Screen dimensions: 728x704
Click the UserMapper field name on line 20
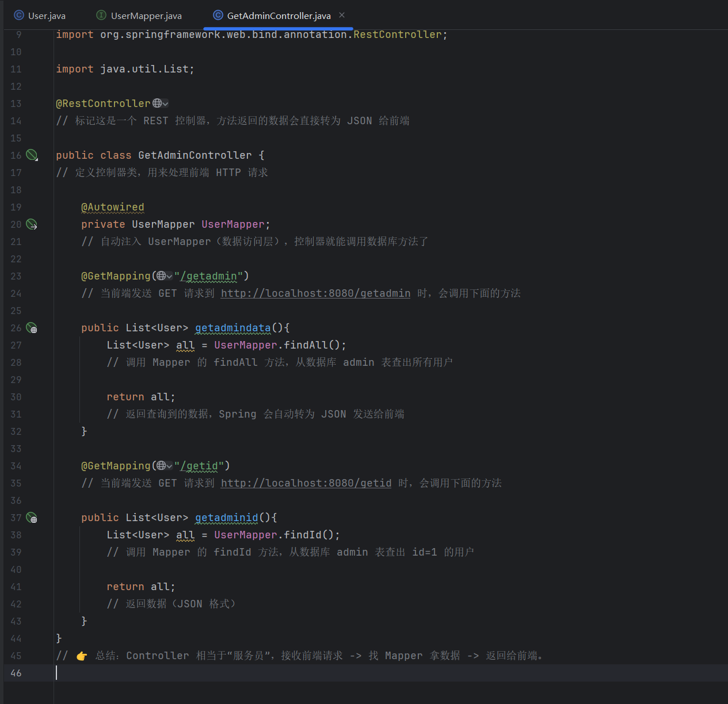pos(232,224)
